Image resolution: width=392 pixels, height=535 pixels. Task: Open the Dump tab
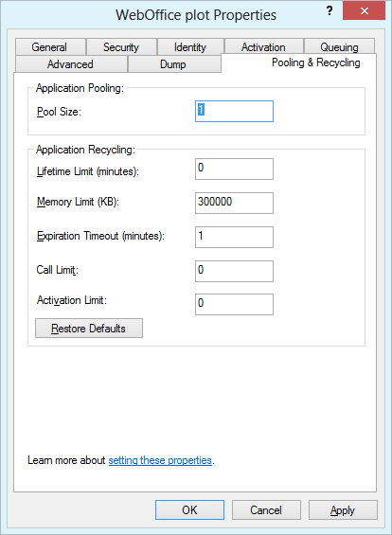(174, 63)
